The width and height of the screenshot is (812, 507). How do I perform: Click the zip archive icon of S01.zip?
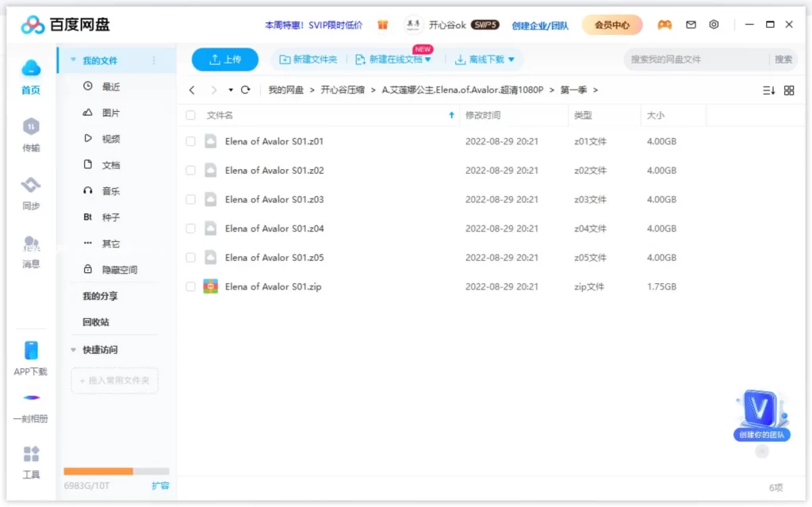210,286
